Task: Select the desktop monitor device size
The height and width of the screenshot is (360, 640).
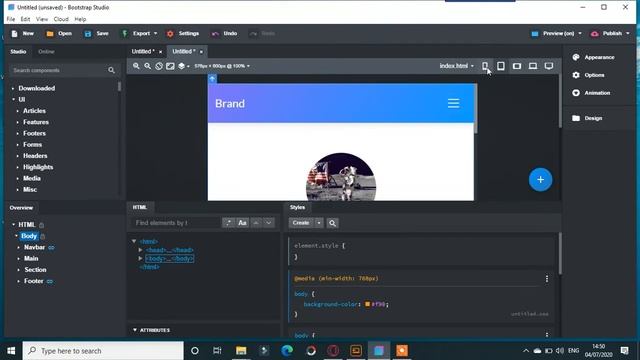Action: [x=549, y=66]
